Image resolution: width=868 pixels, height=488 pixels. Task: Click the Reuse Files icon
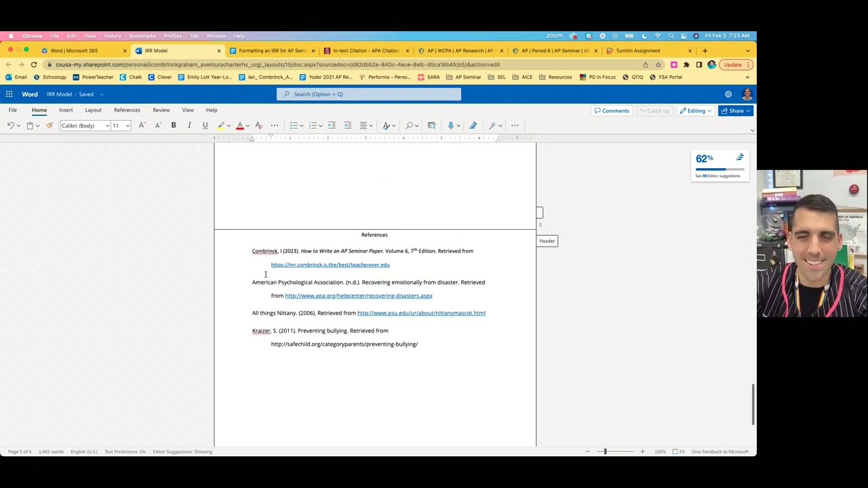click(x=431, y=125)
